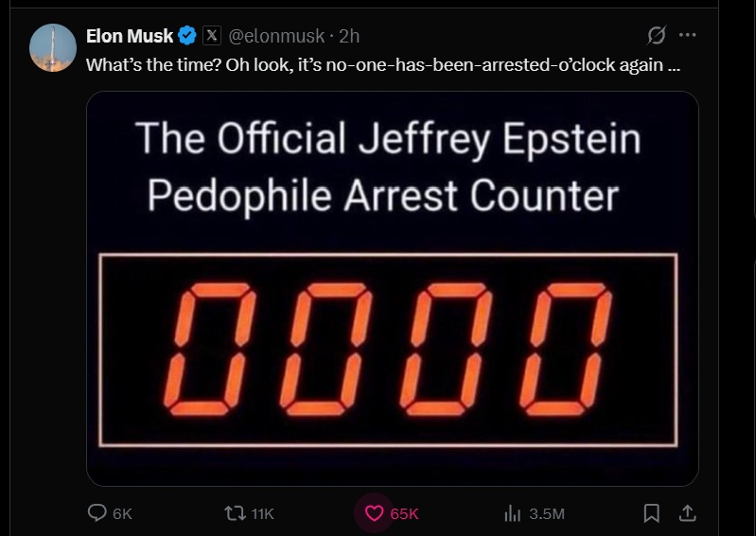Click the 6K reply count
This screenshot has width=756, height=536.
click(x=123, y=513)
